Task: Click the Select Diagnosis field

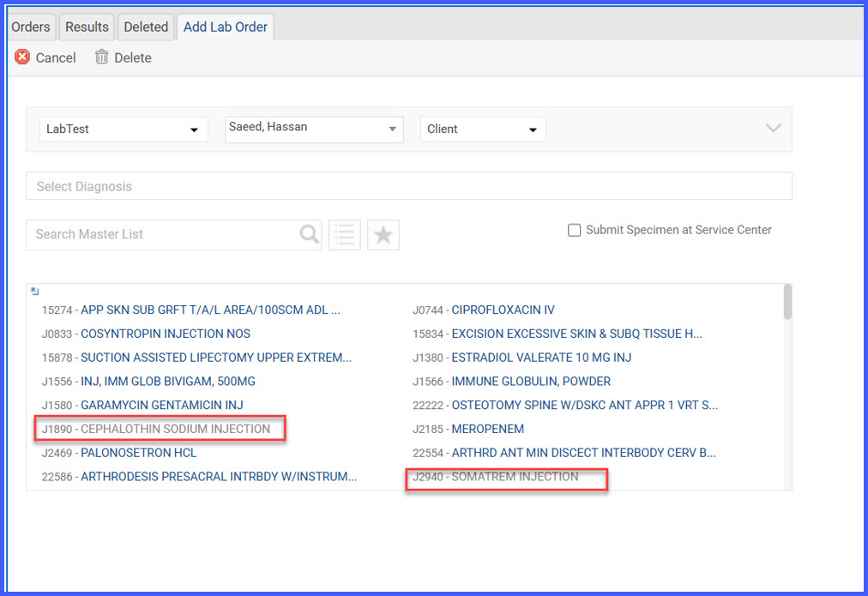Action: [409, 186]
